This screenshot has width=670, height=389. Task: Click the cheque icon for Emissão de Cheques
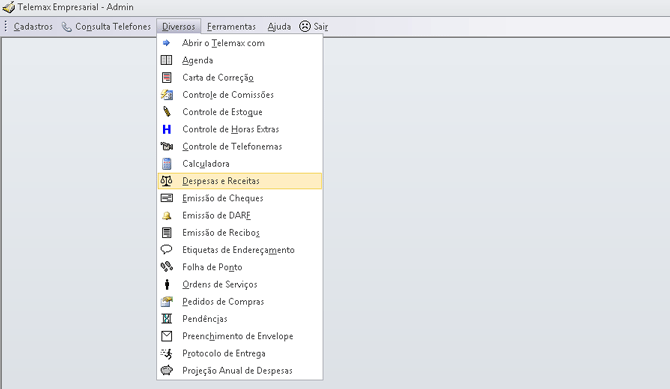tap(167, 198)
